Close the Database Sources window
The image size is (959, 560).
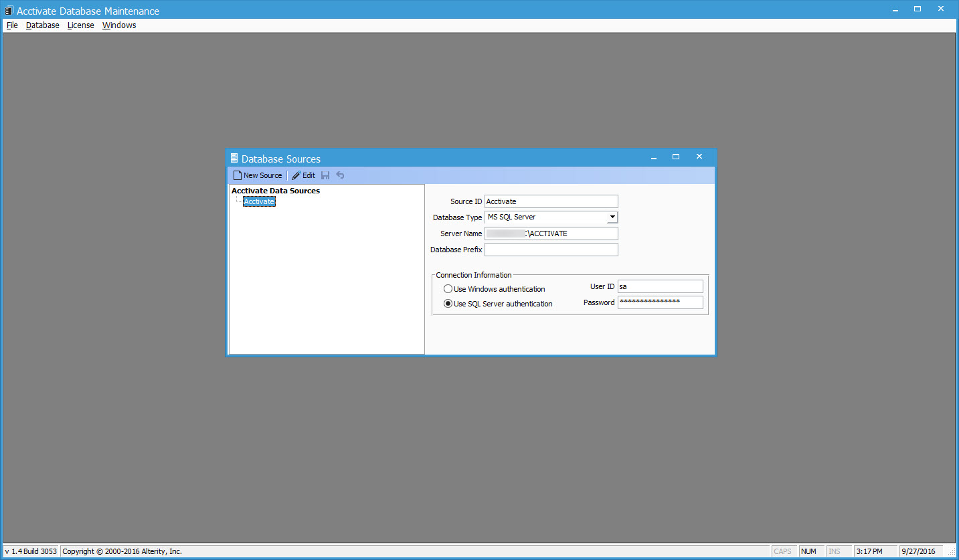(699, 157)
